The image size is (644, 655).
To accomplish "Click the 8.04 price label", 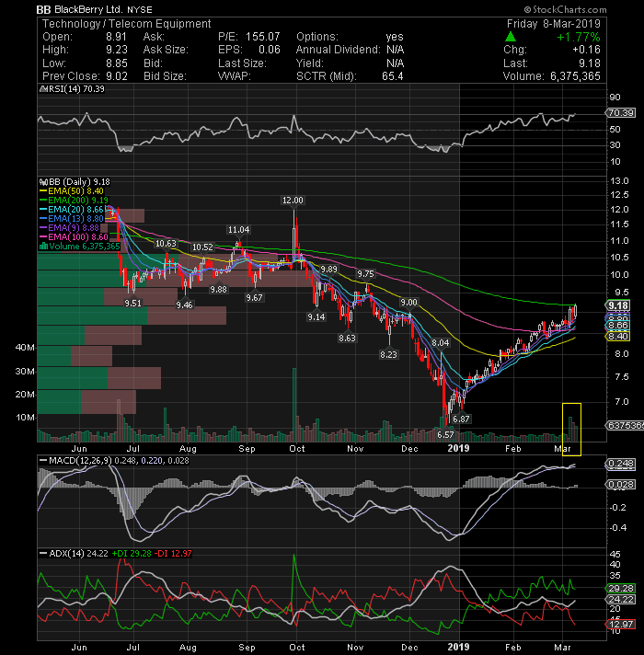I will tap(440, 343).
